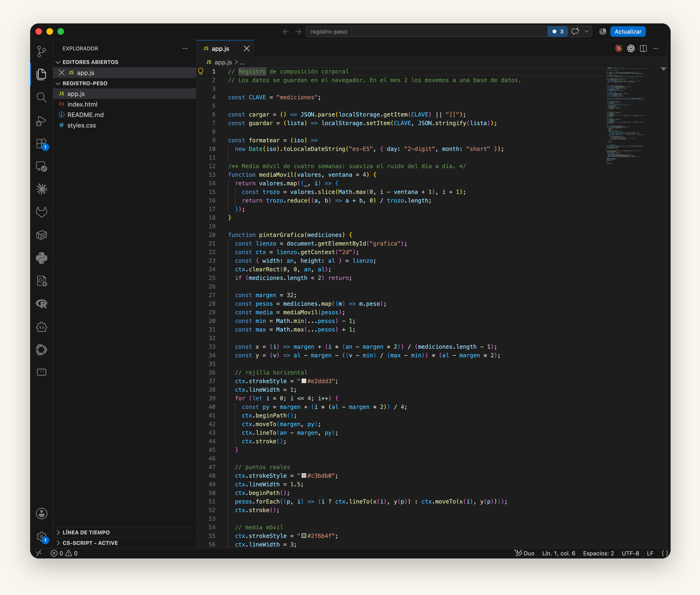Viewport: 700px width, 595px height.
Task: Open the Claude starburst icon in activity bar
Action: 42,189
